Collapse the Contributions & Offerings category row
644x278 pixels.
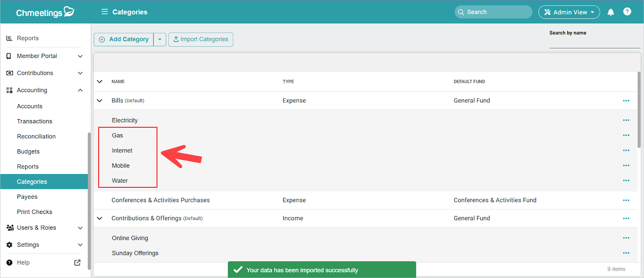tap(100, 218)
